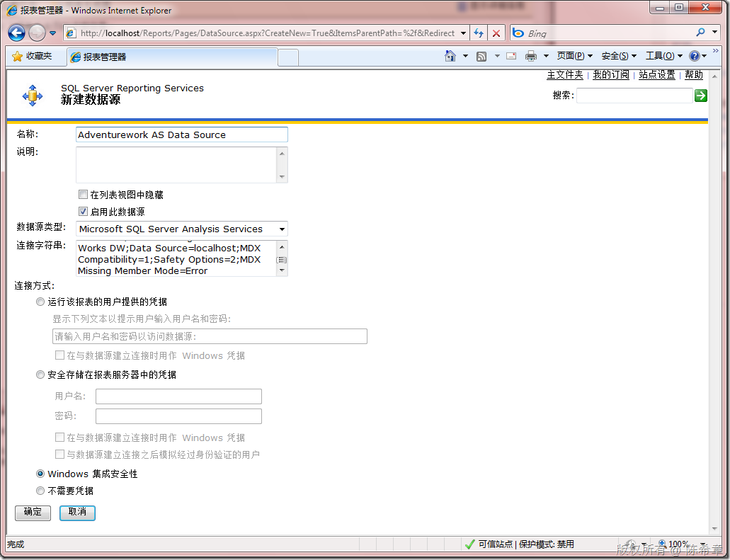The image size is (730, 560).
Task: Click the 用户名 input field
Action: click(178, 396)
